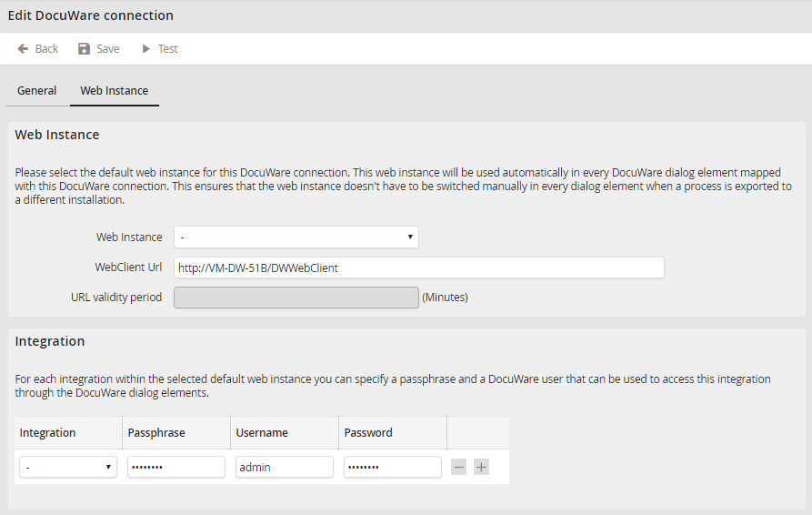812x515 pixels.
Task: Click the Integration section heading
Action: coord(50,341)
